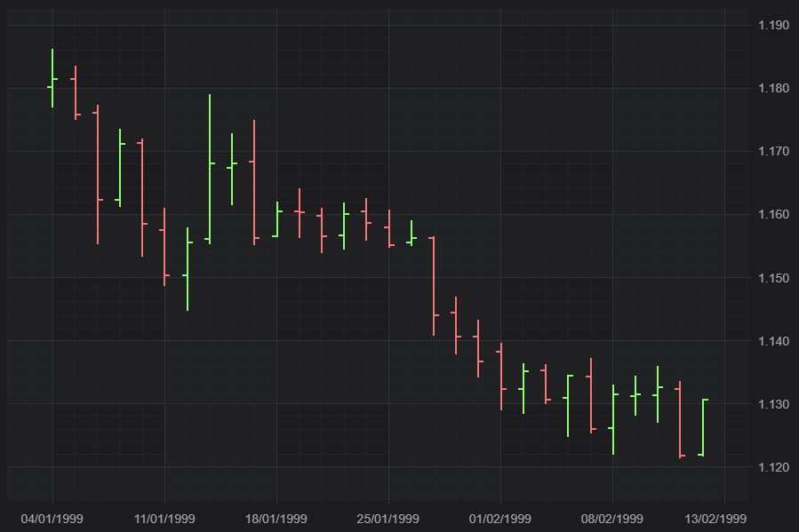Screen dimensions: 799x532
Task: Click the 25/01/1999 date axis label
Action: [x=388, y=519]
